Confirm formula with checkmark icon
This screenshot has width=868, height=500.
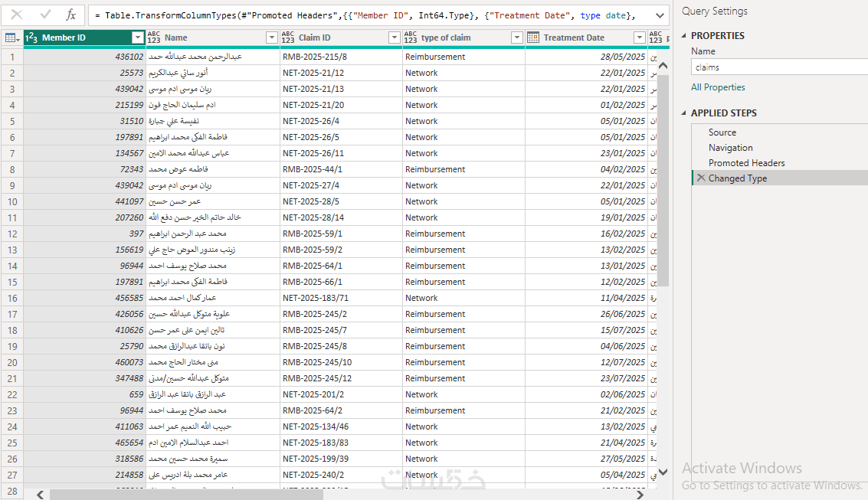point(45,15)
